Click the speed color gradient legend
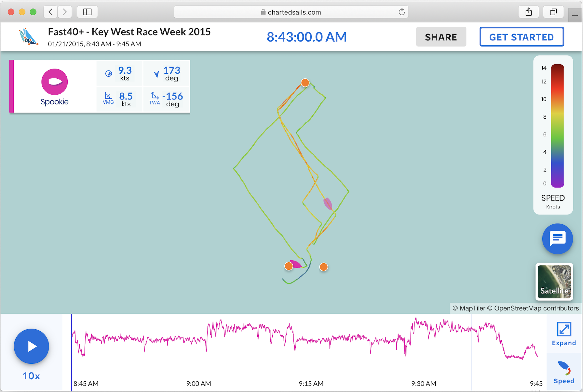Image resolution: width=583 pixels, height=392 pixels. coord(557,126)
